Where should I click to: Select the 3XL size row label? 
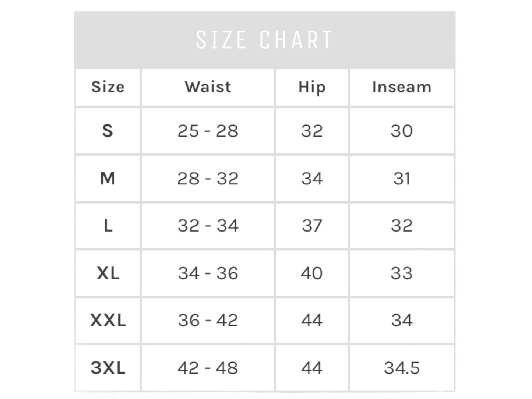tap(108, 368)
